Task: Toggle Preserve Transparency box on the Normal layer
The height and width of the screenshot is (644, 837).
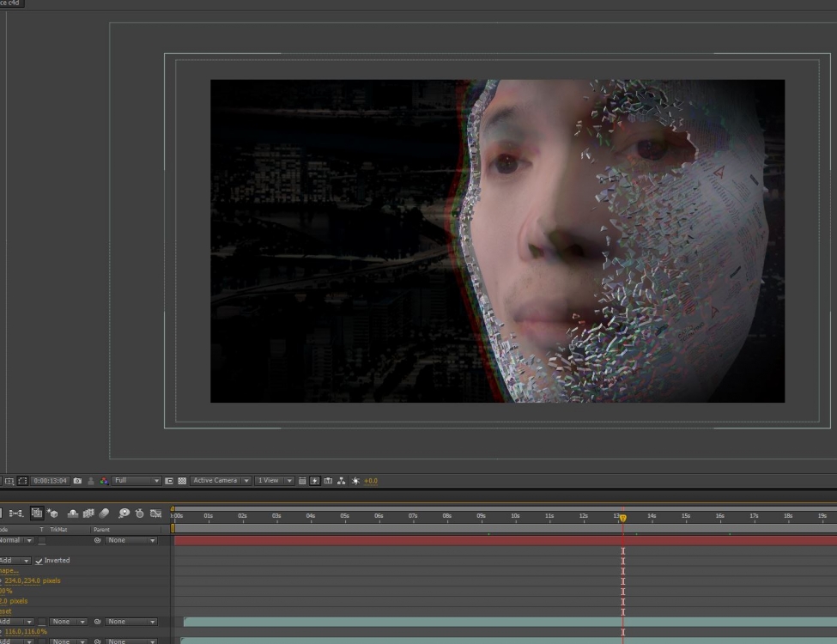Action: tap(41, 541)
